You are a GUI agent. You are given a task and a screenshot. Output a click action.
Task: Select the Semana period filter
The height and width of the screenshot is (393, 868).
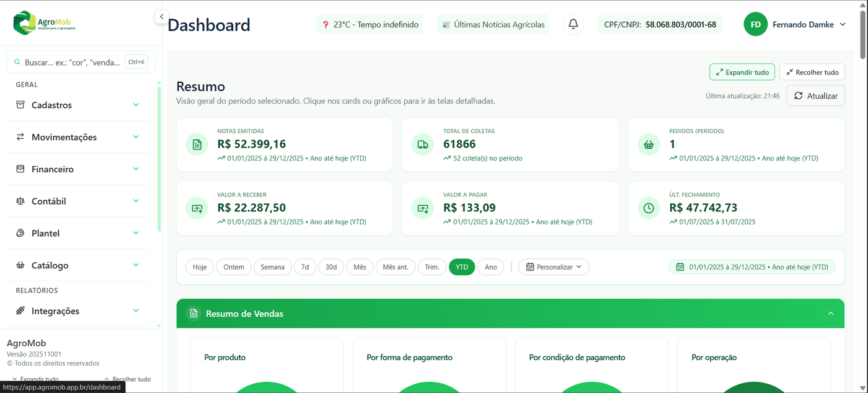click(272, 267)
